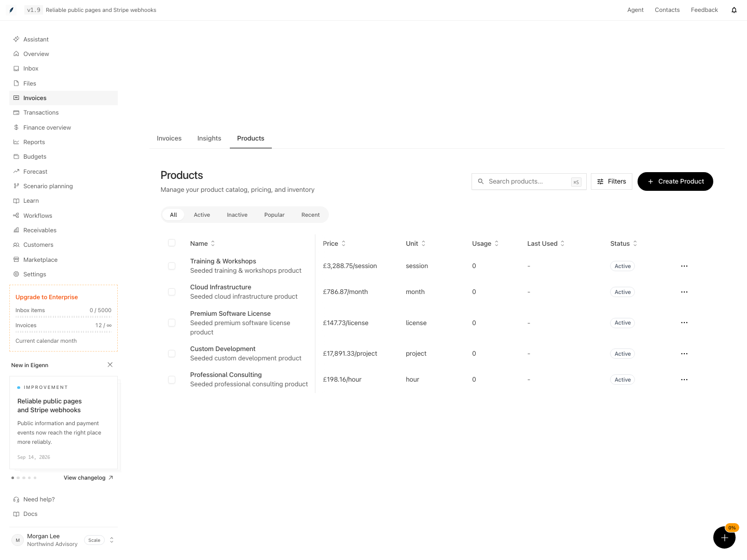The image size is (747, 560).
Task: Sort by the Unit column
Action: (x=416, y=244)
